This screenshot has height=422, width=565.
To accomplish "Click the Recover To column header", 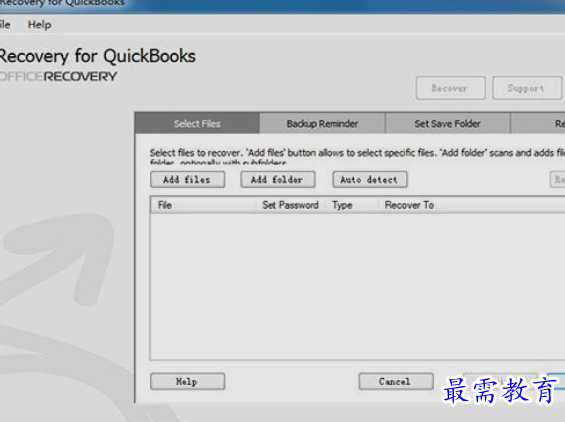I will [x=472, y=205].
